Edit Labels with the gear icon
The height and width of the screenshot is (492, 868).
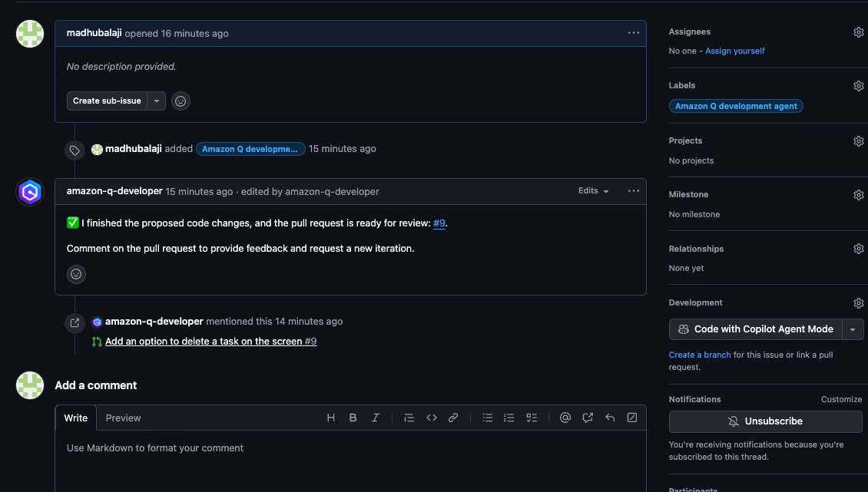coord(858,86)
